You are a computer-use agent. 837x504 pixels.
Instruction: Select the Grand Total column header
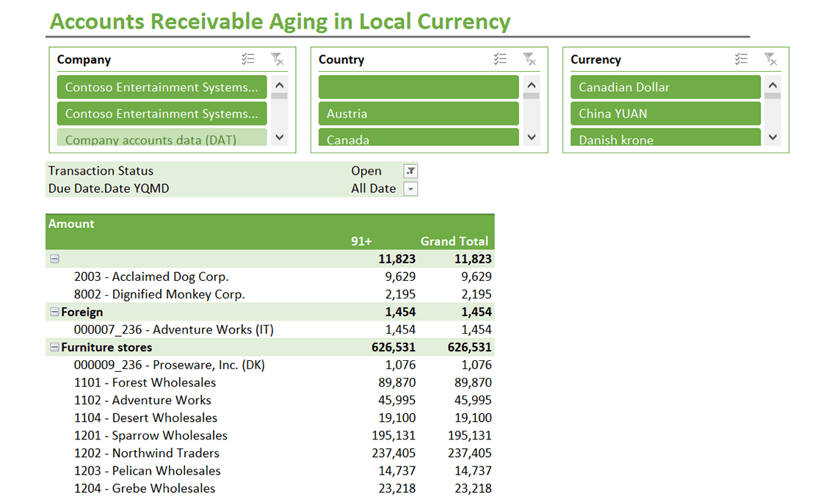(454, 241)
